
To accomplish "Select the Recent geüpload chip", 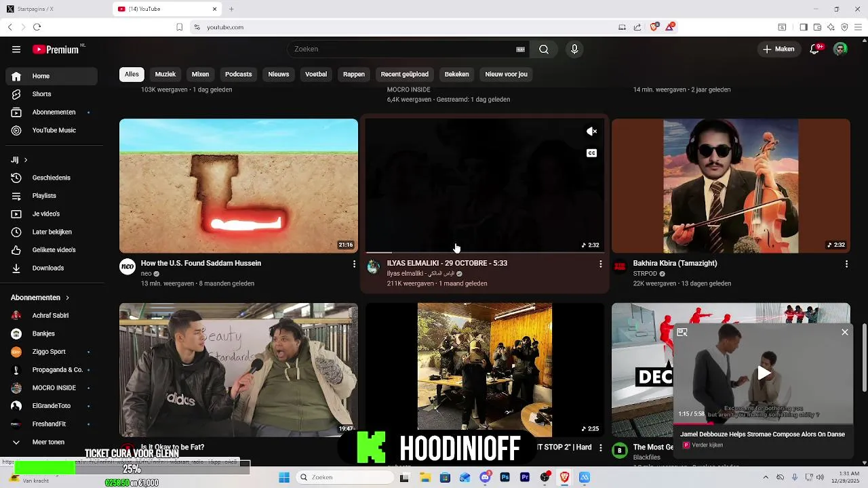I will click(405, 74).
